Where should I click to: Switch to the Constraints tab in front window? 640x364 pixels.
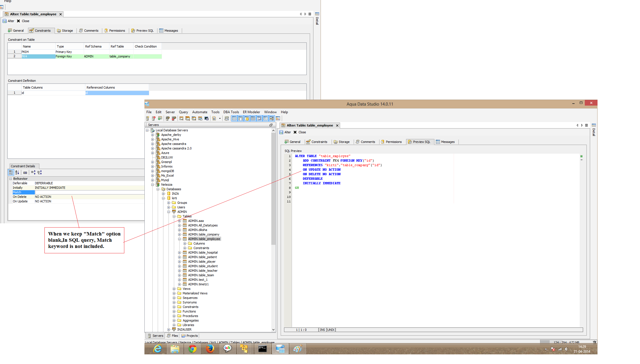[x=317, y=142]
